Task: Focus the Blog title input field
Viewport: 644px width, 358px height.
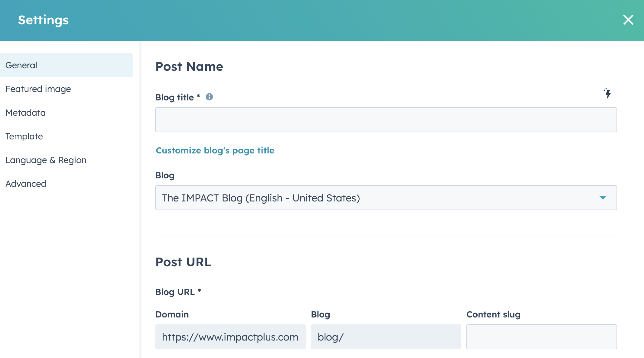Action: (x=386, y=120)
